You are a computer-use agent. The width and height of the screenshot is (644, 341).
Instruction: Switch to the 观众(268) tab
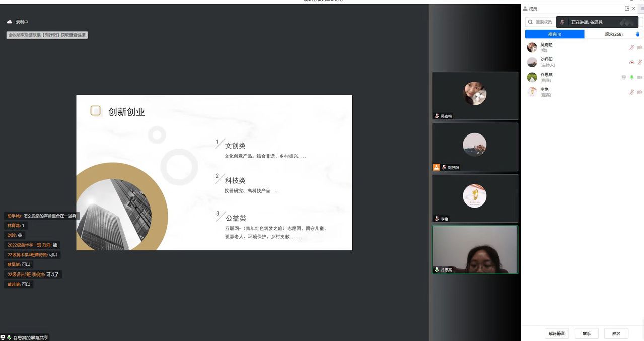point(613,34)
